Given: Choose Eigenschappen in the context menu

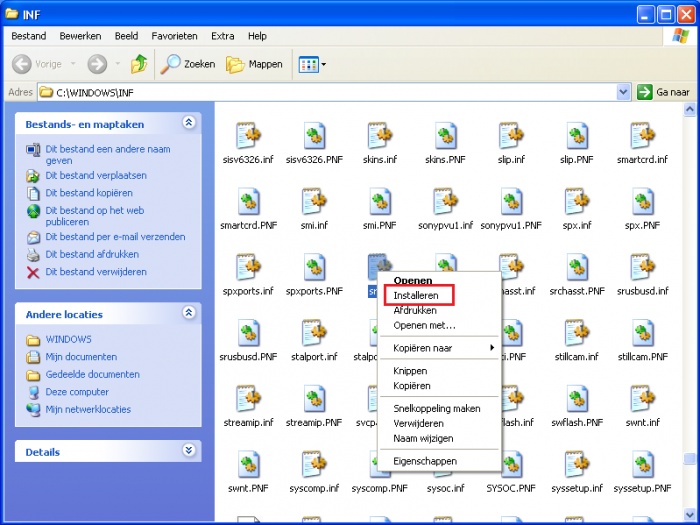Looking at the screenshot, I should 440,461.
